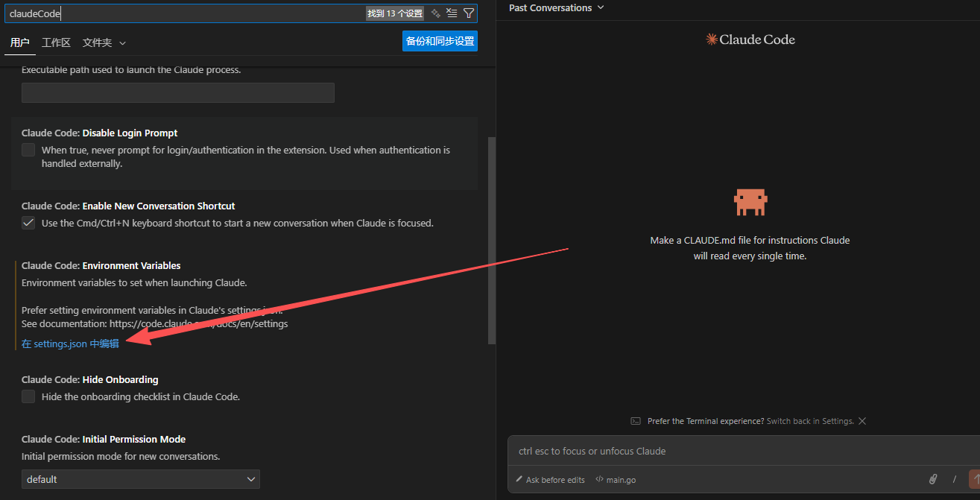Screen dimensions: 980x500
Task: Click the settings panel vertical scrollbar
Action: (491, 240)
